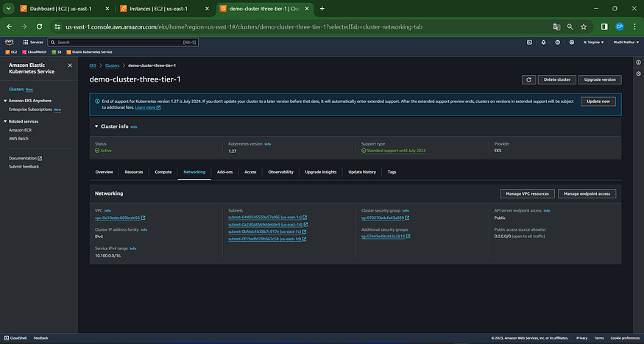Open Elastic Kubernetes Service favorite shortcut

pyautogui.click(x=89, y=52)
